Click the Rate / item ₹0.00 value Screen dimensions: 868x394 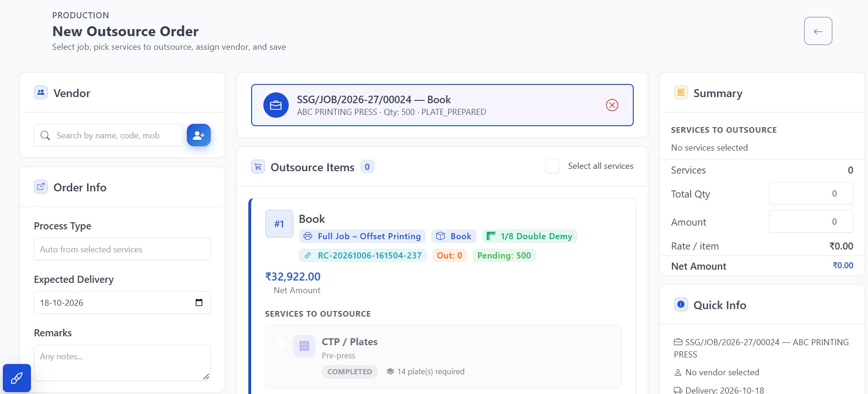pos(841,246)
